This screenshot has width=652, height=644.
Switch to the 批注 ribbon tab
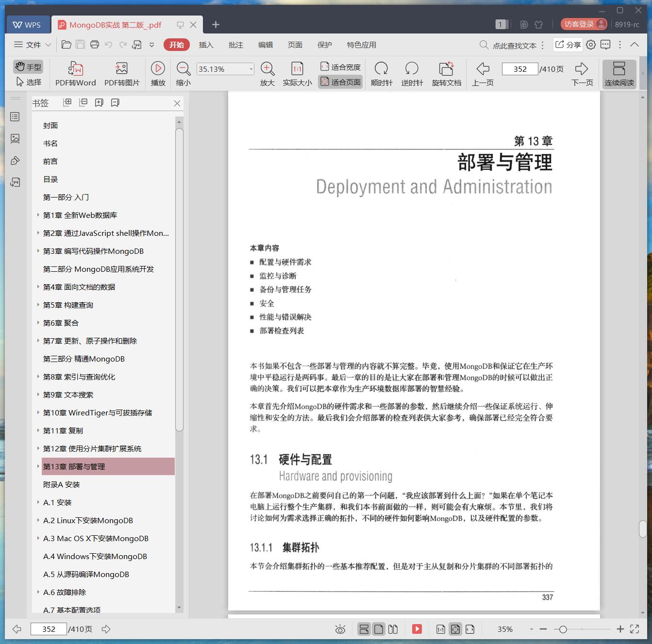point(235,45)
